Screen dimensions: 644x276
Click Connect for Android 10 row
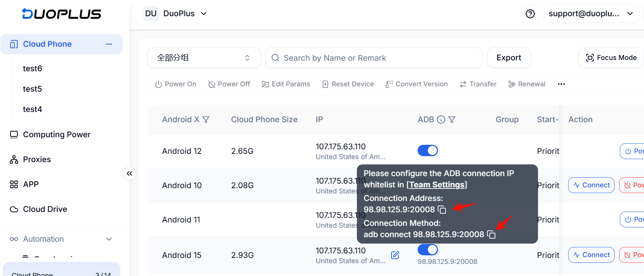pyautogui.click(x=591, y=185)
